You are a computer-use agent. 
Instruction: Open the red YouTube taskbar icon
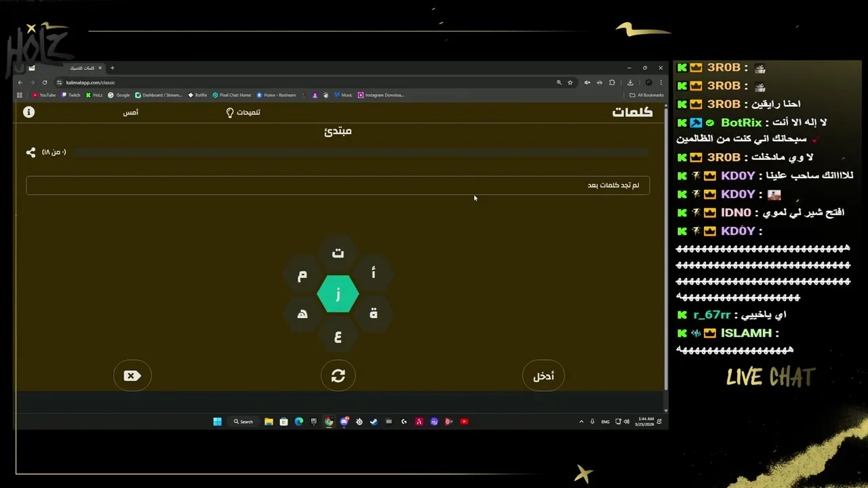tap(464, 422)
